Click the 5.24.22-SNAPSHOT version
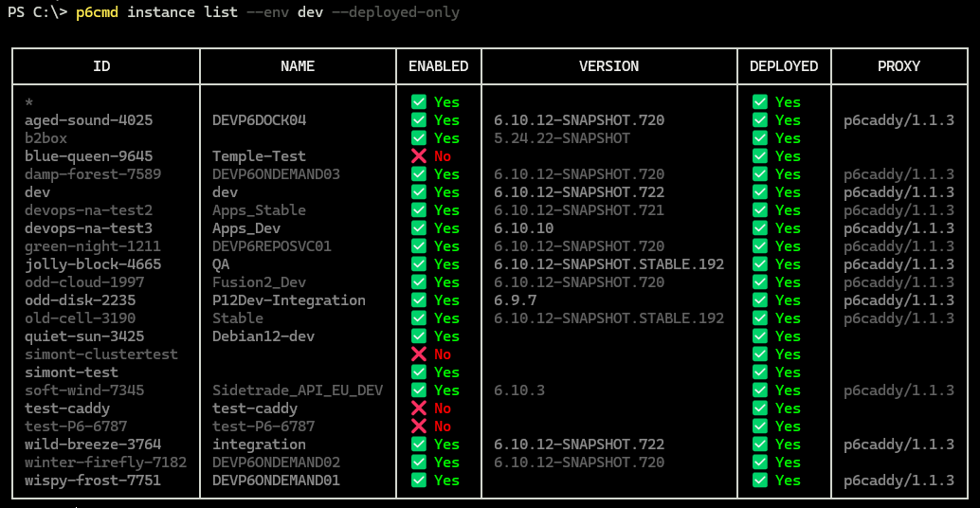980x508 pixels. (562, 138)
